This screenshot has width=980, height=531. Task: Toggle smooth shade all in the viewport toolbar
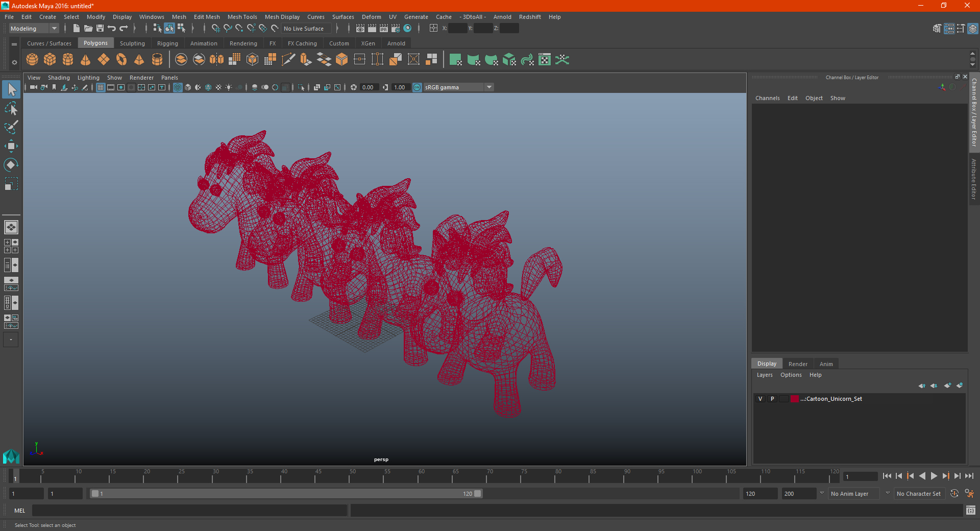tap(188, 87)
